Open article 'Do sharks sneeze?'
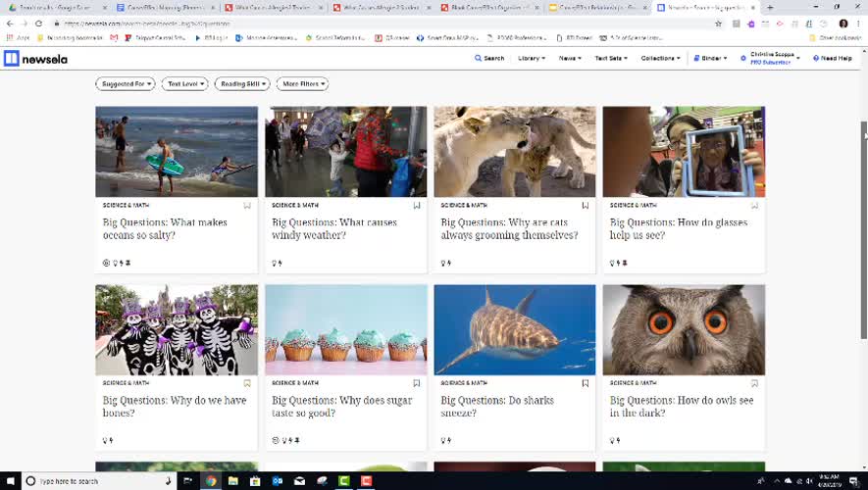Image resolution: width=868 pixels, height=490 pixels. 497,407
